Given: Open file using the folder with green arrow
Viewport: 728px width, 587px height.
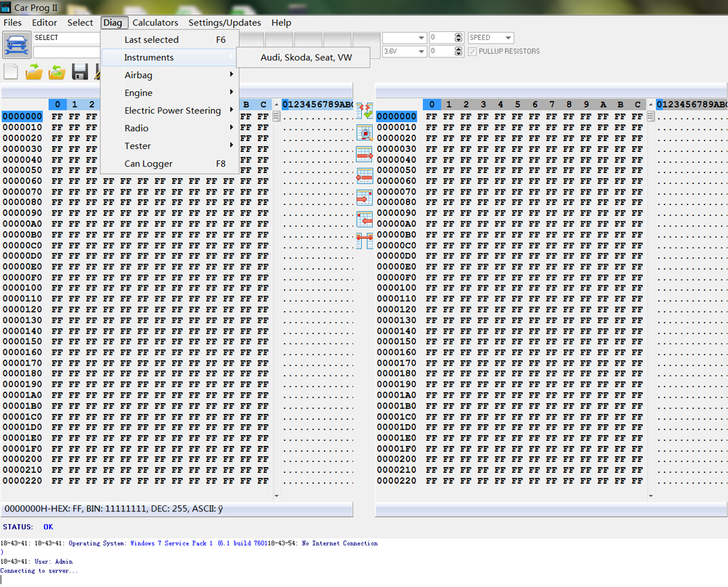Looking at the screenshot, I should click(x=34, y=72).
